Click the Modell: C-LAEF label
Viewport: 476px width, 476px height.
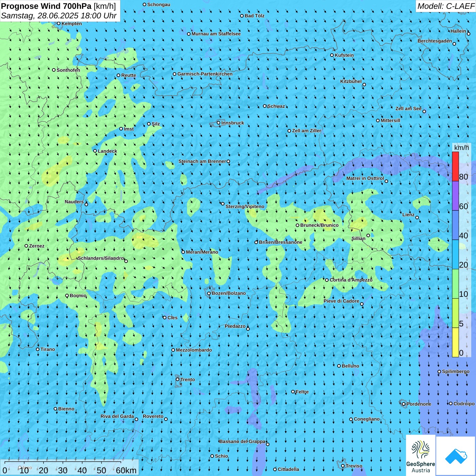coord(446,6)
